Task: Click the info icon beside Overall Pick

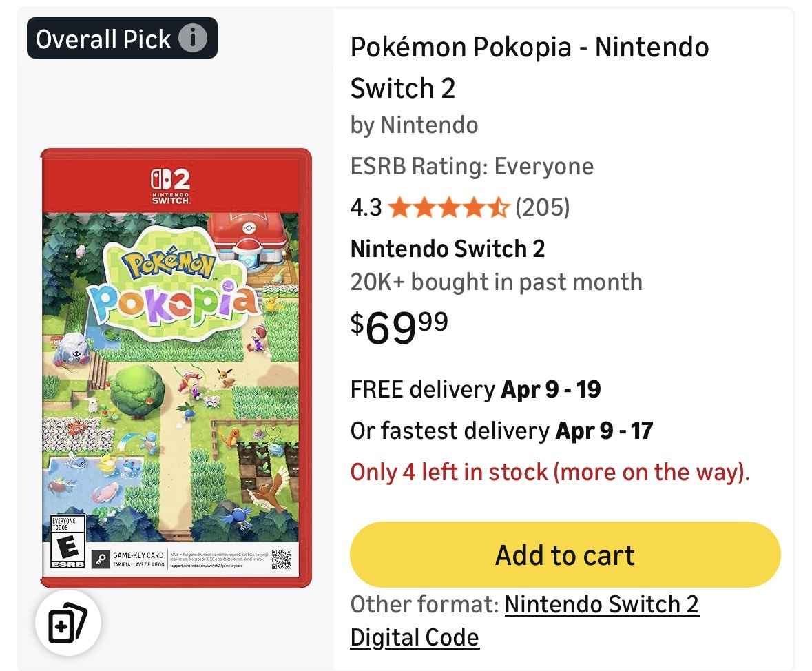Action: point(193,39)
